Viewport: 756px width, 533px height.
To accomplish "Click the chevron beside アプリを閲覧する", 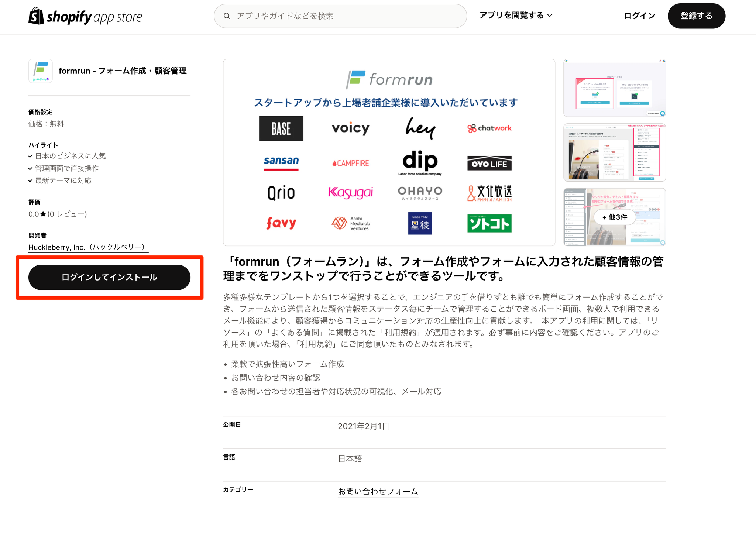I will [x=550, y=16].
